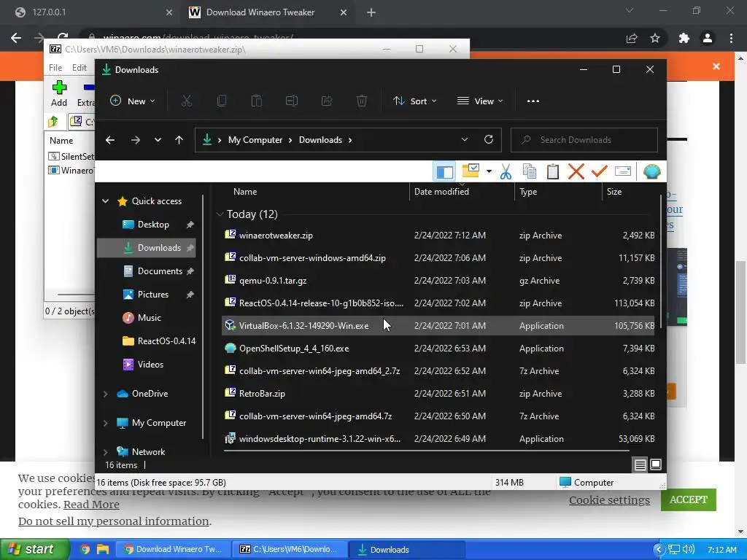Screen dimensions: 747x560
Task: Open the New menu dropdown
Action: point(133,101)
